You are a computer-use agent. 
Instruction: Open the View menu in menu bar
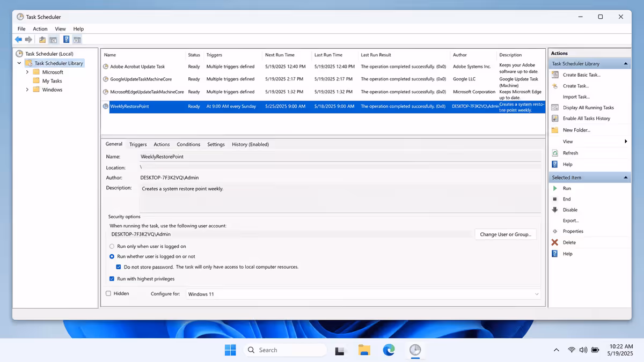[60, 29]
